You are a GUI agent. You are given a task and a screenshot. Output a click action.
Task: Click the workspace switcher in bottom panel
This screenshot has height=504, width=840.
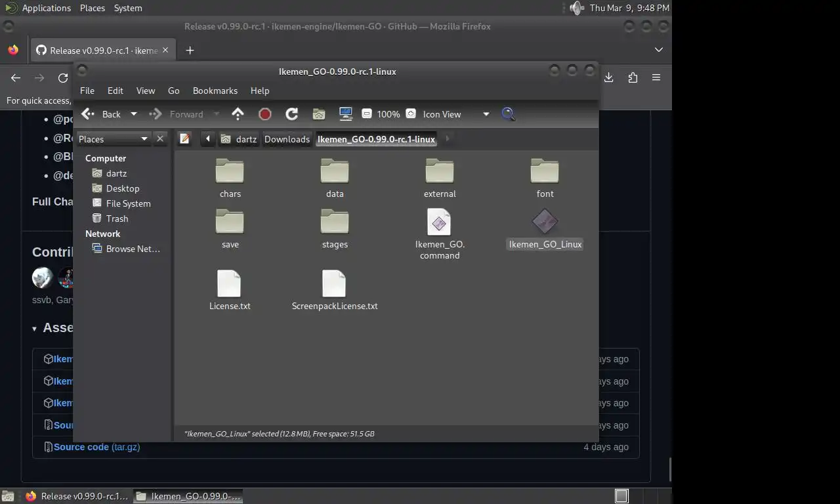pos(621,496)
